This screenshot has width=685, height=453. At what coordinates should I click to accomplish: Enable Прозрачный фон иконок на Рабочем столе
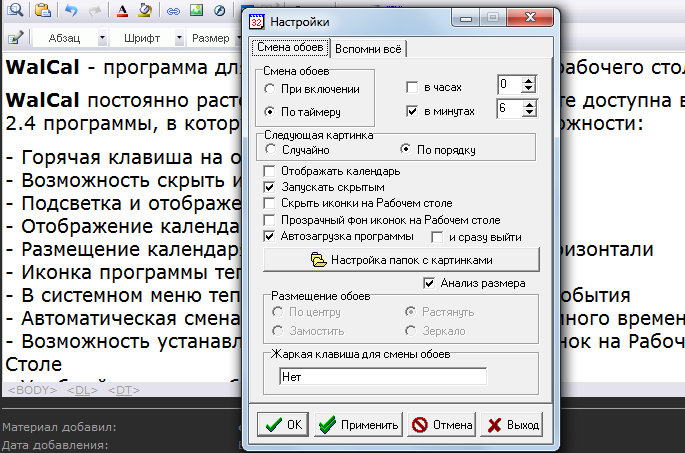(x=270, y=220)
